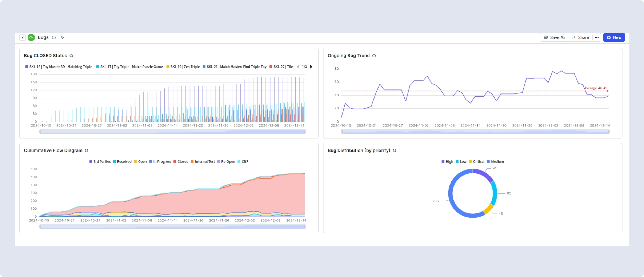Click the Culumitative Flow Diagram range slider
This screenshot has height=277, width=644.
[x=172, y=226]
